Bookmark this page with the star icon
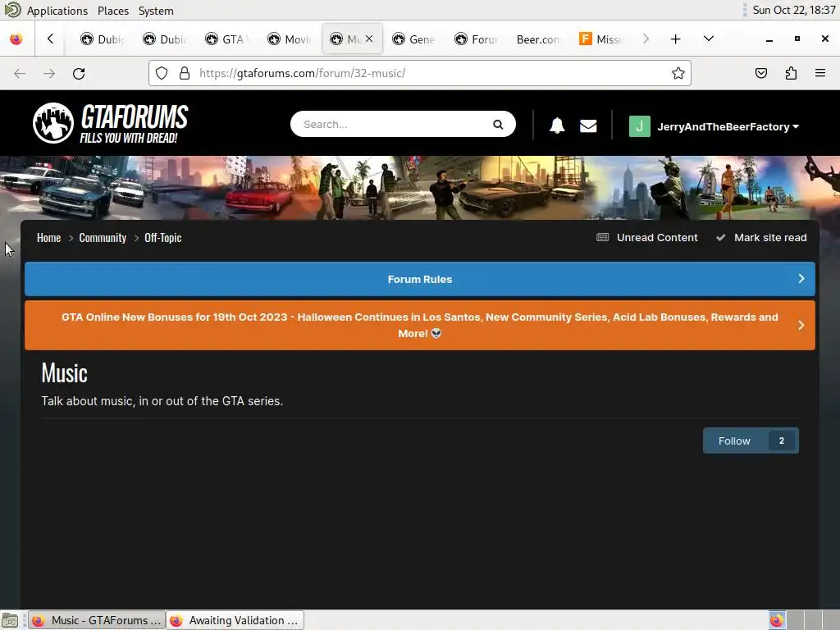 click(678, 73)
